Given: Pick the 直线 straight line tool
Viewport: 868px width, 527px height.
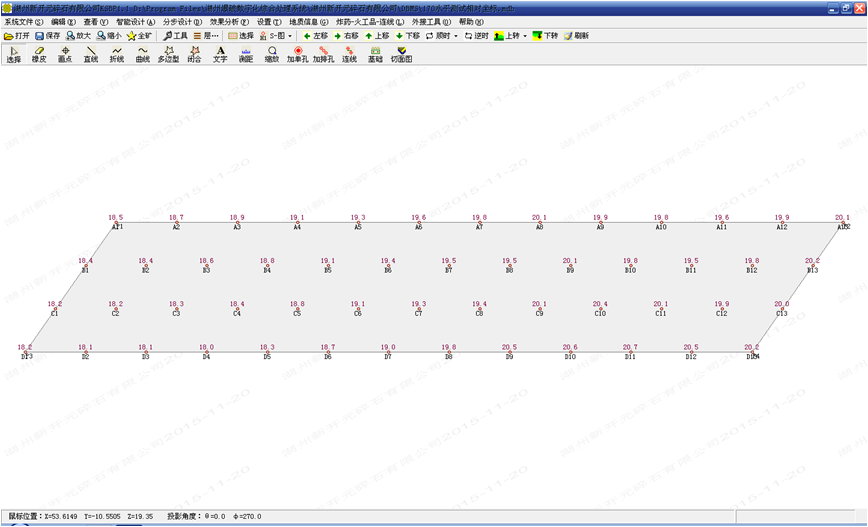Looking at the screenshot, I should point(91,54).
